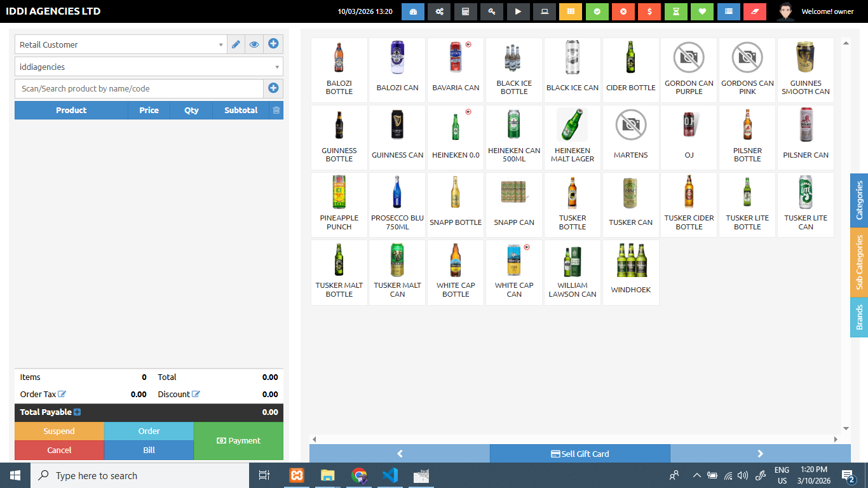Expand Total Payable with the plus icon
868x488 pixels.
point(78,412)
